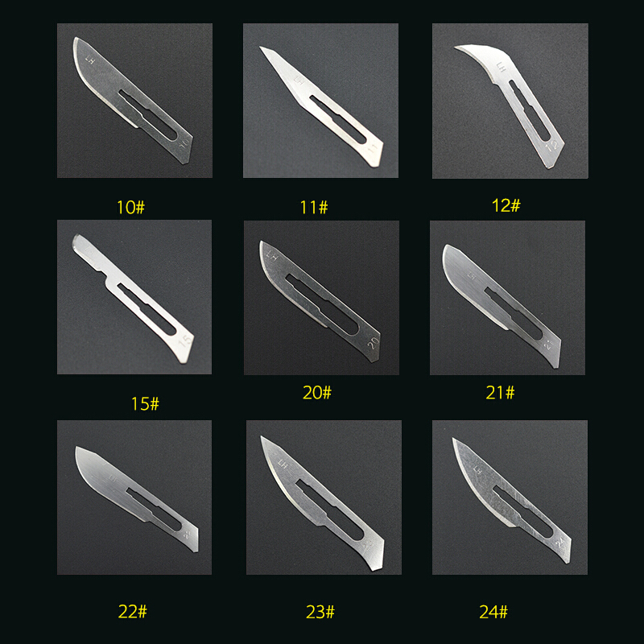Open the 23# blade picture
Screen dimensions: 644x644
coord(324,497)
